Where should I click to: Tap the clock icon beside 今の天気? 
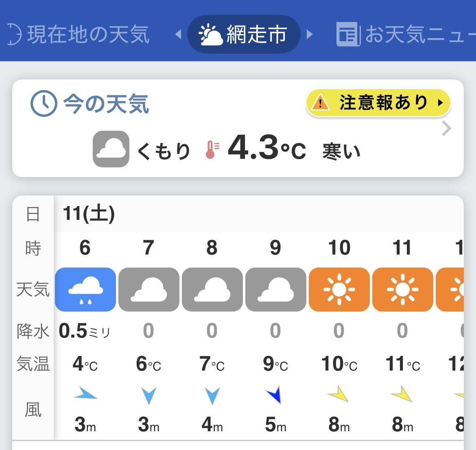[x=44, y=103]
